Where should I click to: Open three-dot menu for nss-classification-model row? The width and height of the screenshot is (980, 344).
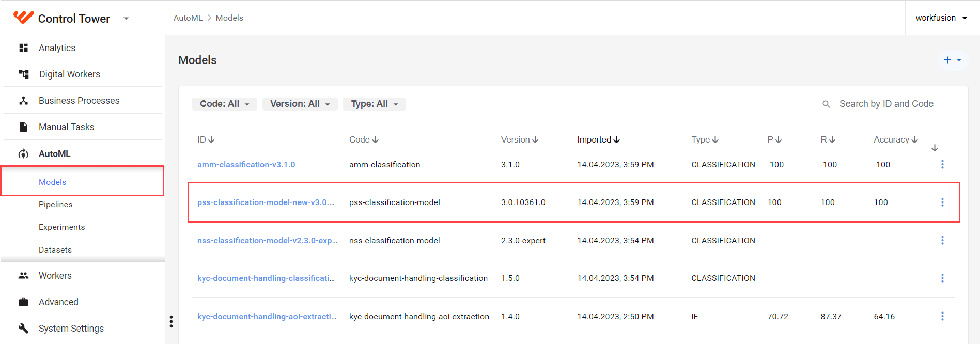pyautogui.click(x=942, y=240)
